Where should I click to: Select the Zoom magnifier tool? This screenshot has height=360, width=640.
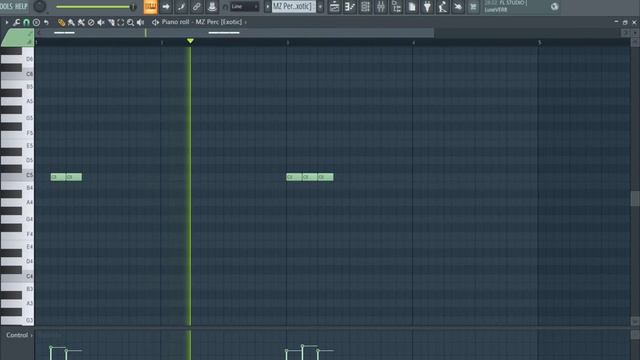(131, 22)
